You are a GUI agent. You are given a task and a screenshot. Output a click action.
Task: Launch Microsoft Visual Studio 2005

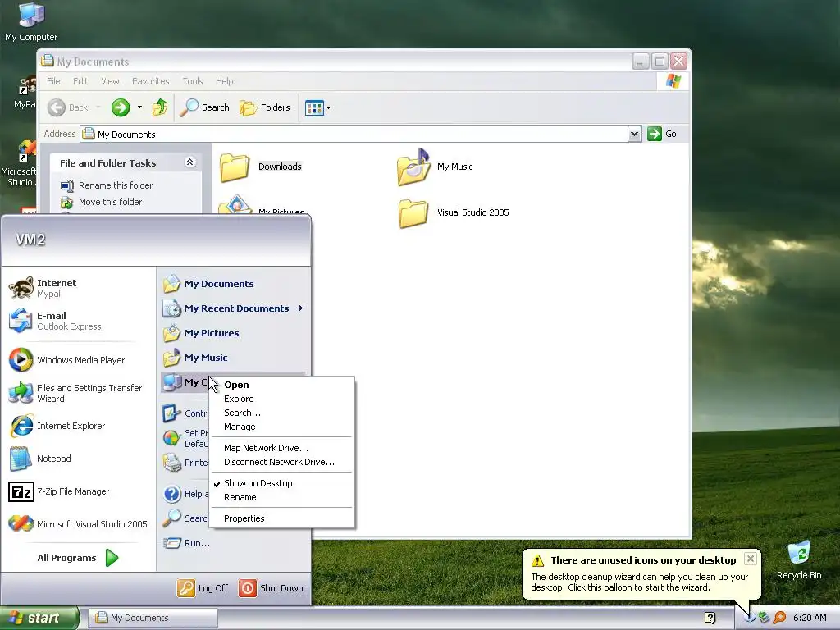pyautogui.click(x=78, y=524)
